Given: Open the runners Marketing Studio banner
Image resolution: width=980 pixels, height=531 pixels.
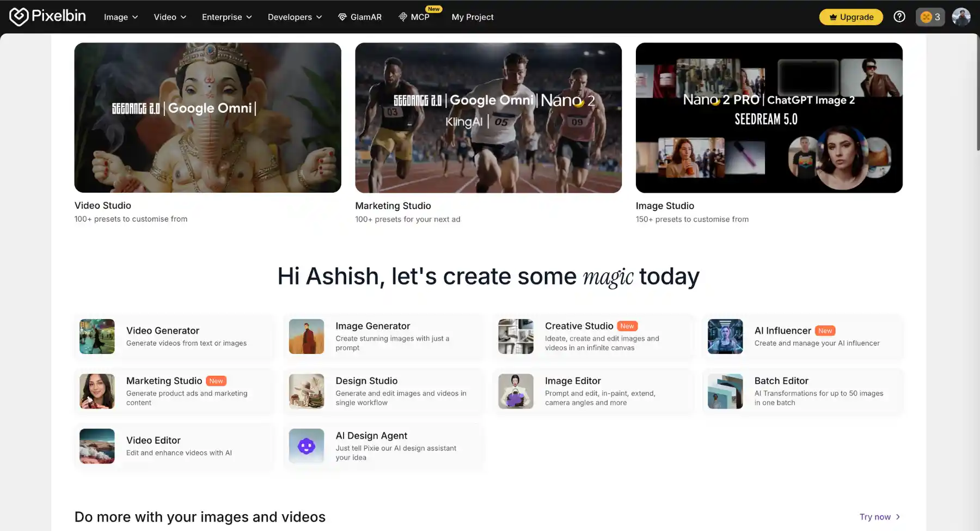Looking at the screenshot, I should pyautogui.click(x=488, y=118).
